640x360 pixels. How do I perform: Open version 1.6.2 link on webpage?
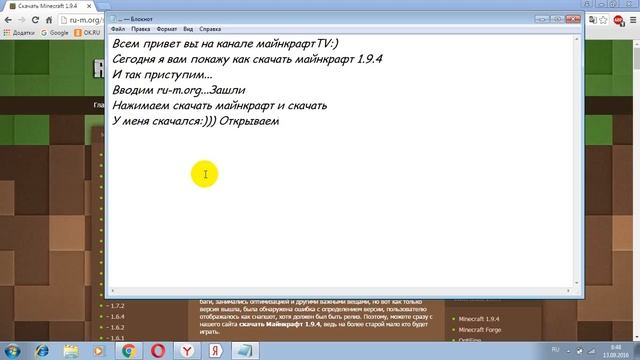pyautogui.click(x=116, y=327)
